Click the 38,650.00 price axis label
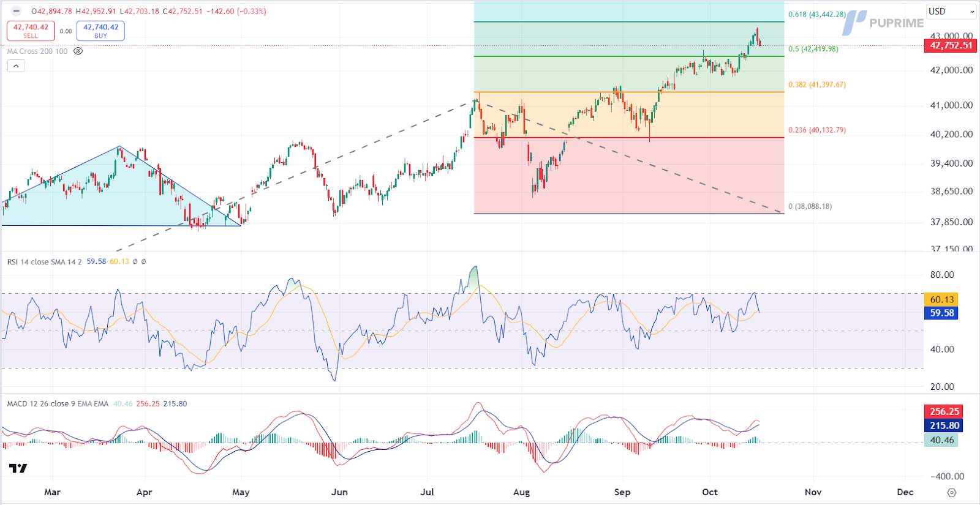The width and height of the screenshot is (980, 505). pos(951,191)
